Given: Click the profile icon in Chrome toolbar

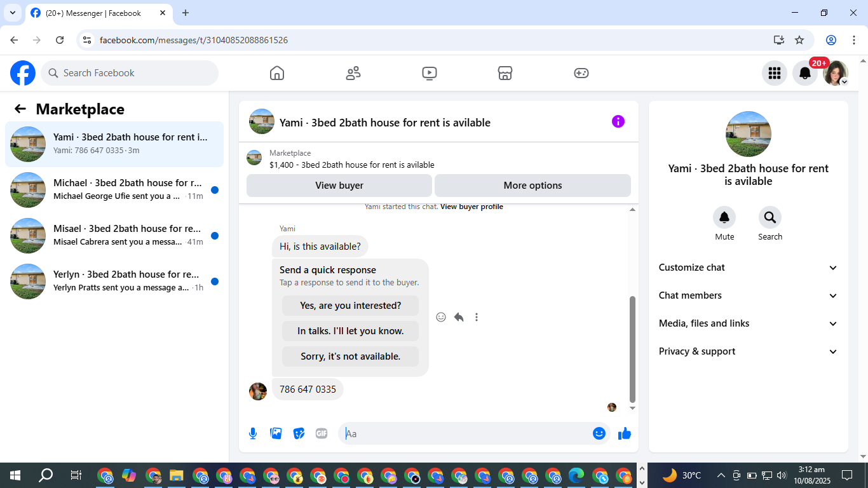Looking at the screenshot, I should [831, 40].
